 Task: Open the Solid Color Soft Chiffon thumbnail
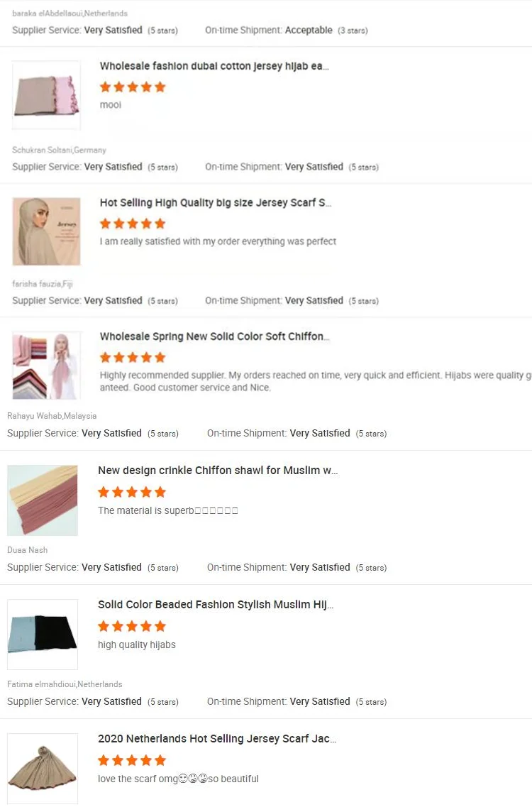[46, 365]
